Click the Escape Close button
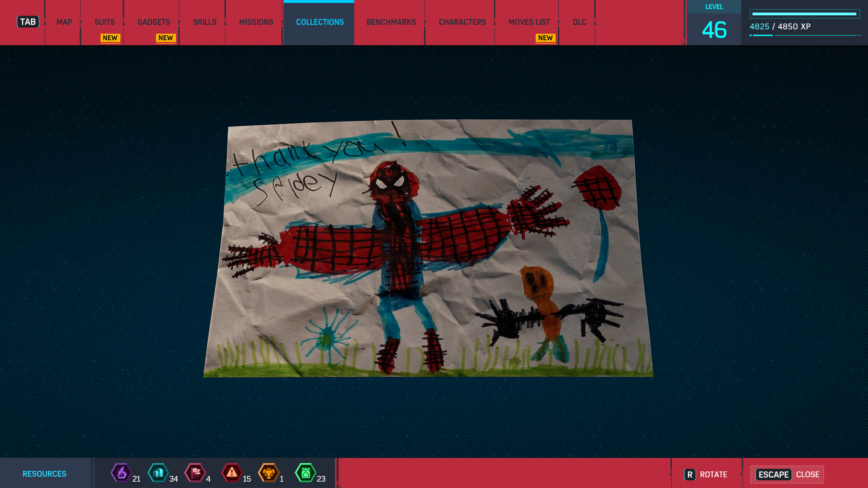Viewport: 868px width, 488px height. tap(787, 474)
